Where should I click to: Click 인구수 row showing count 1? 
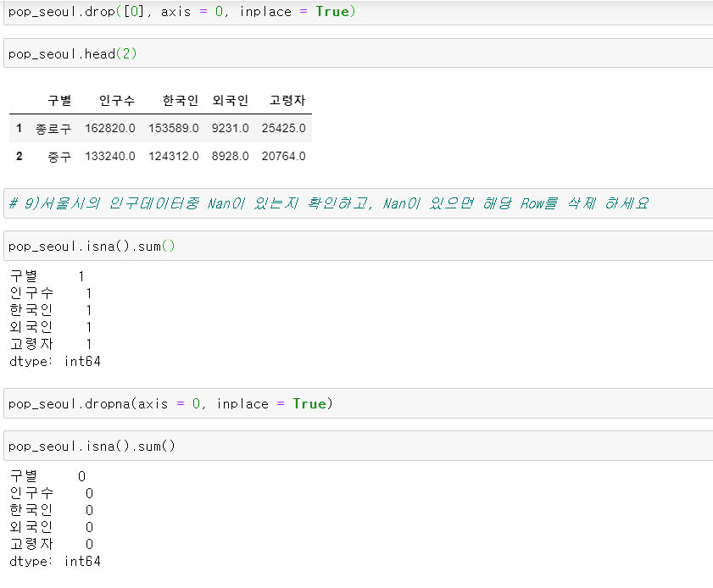pyautogui.click(x=51, y=293)
